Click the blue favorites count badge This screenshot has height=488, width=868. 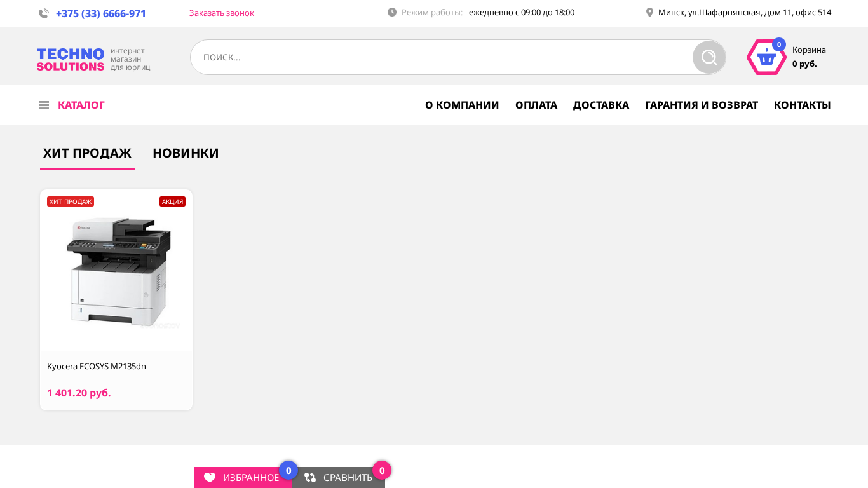288,470
